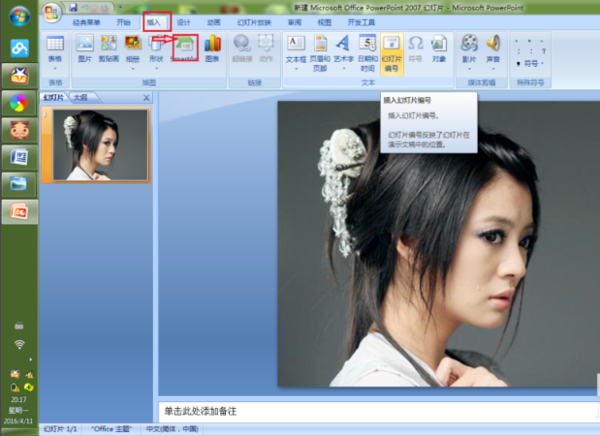This screenshot has width=600, height=436.
Task: Click the 幻灯片编号 slide number button
Action: 391,54
